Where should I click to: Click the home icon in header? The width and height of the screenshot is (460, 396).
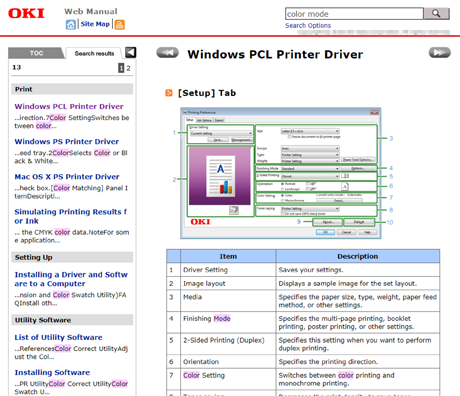pyautogui.click(x=70, y=25)
